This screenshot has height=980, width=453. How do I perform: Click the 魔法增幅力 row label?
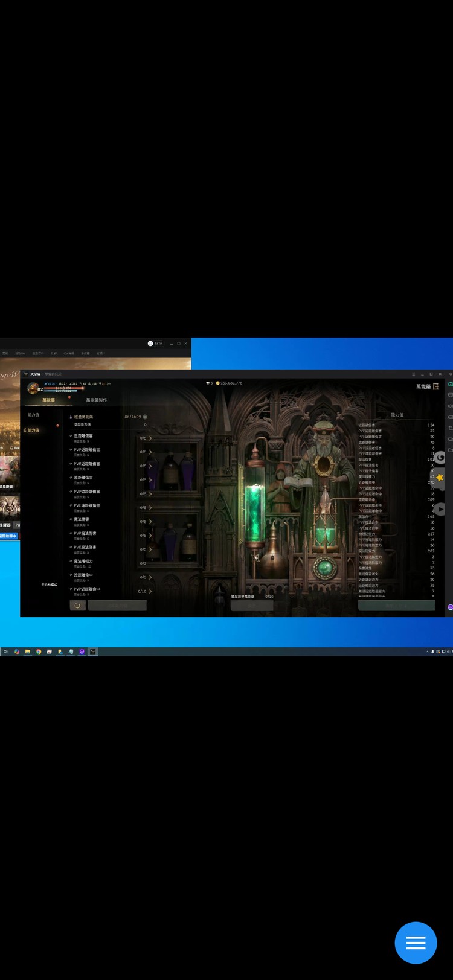pos(83,561)
